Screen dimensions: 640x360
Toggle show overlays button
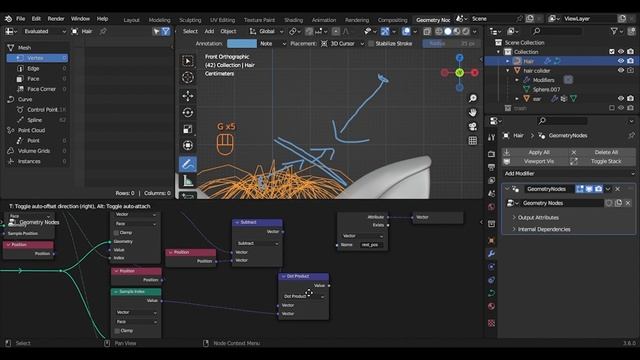pos(406,31)
